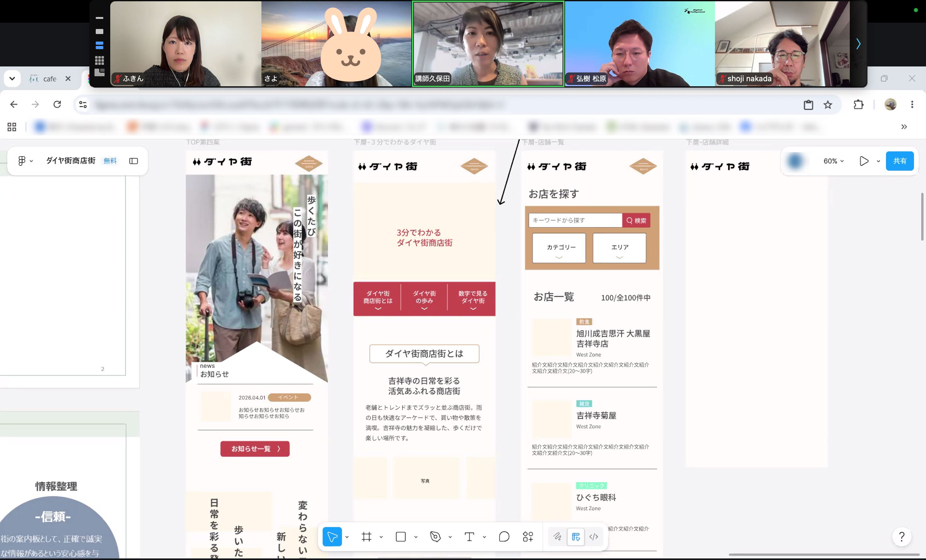Select the Rectangle shape tool
This screenshot has height=560, width=926.
tap(401, 537)
